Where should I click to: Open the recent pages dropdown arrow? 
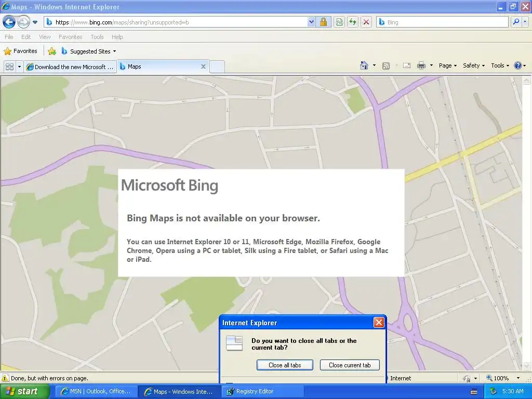pyautogui.click(x=35, y=22)
